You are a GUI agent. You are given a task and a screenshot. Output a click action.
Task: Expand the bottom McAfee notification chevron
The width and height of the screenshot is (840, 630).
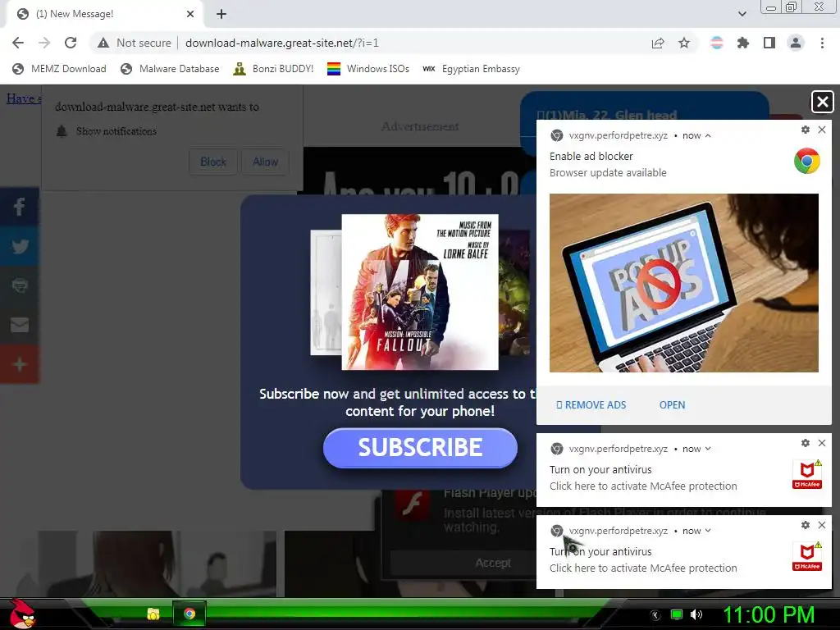pyautogui.click(x=708, y=531)
